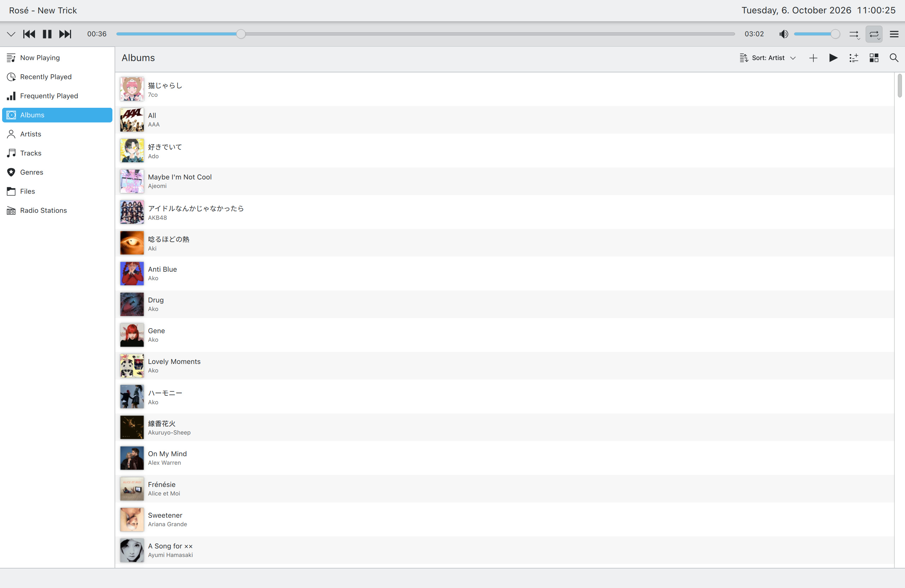905x588 pixels.
Task: Click the Anti Blue album cover
Action: tap(132, 273)
